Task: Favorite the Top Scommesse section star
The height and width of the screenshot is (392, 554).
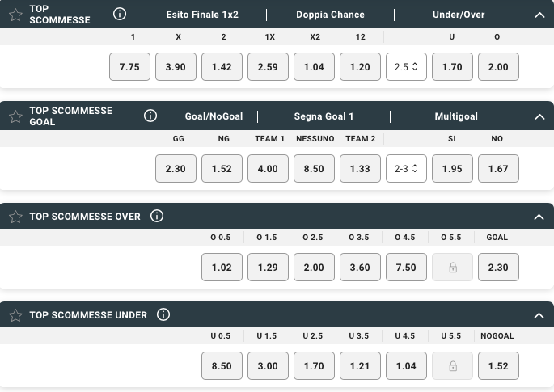Action: [x=15, y=15]
